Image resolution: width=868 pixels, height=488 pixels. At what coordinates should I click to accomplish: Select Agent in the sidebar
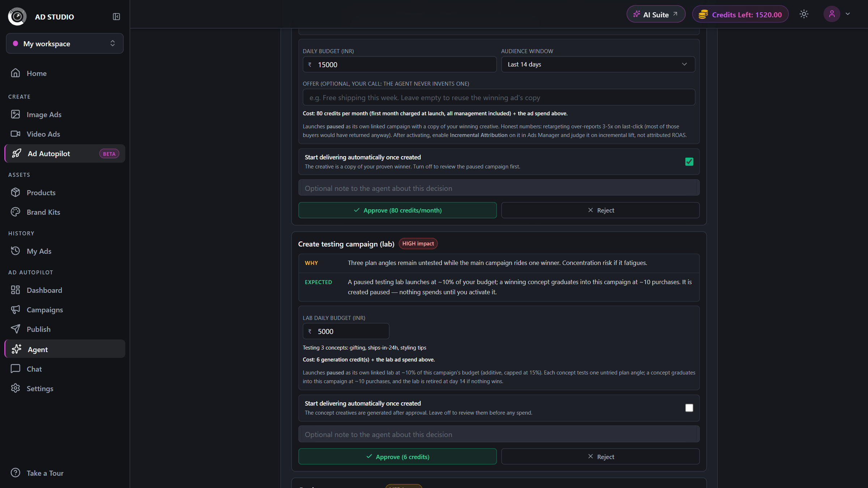(65, 349)
